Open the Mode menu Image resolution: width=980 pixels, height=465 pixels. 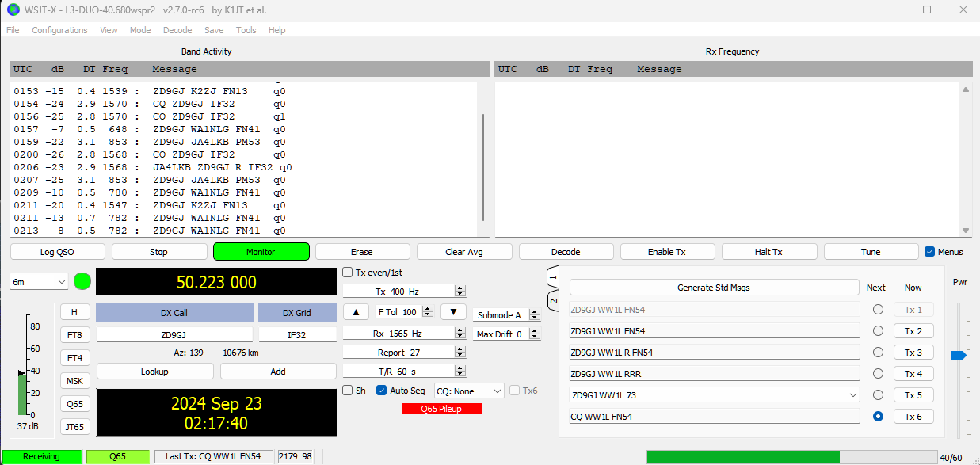tap(140, 30)
